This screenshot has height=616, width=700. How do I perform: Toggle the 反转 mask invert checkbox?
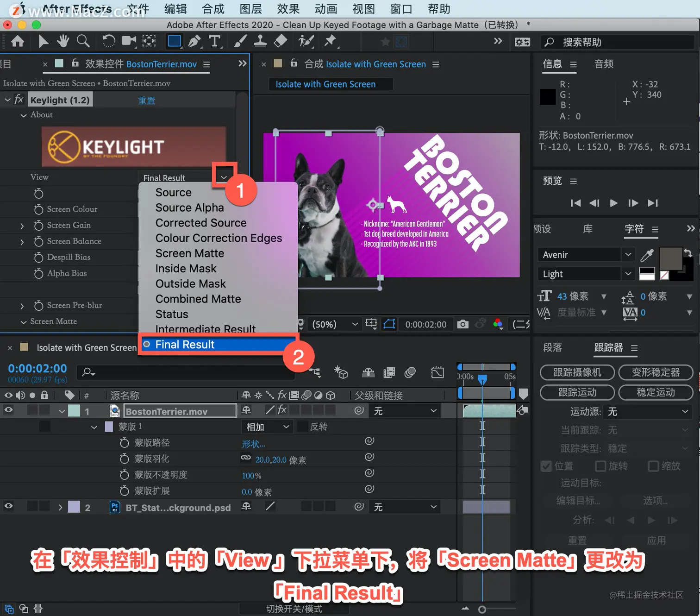coord(303,427)
